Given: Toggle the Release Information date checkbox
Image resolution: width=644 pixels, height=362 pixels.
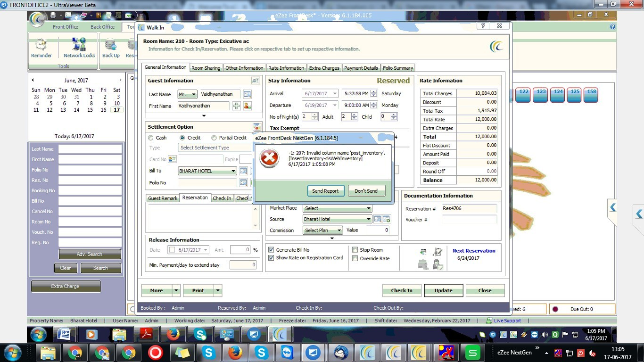Looking at the screenshot, I should coord(172,250).
